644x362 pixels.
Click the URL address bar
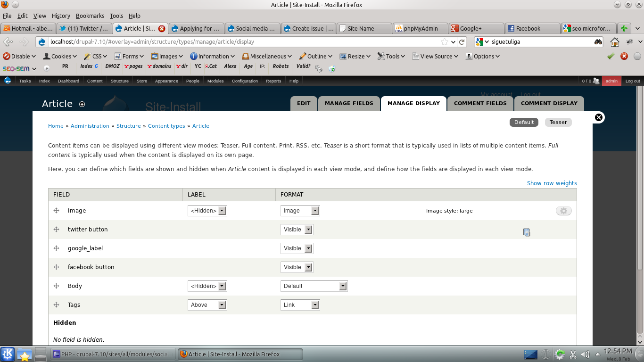coord(245,41)
